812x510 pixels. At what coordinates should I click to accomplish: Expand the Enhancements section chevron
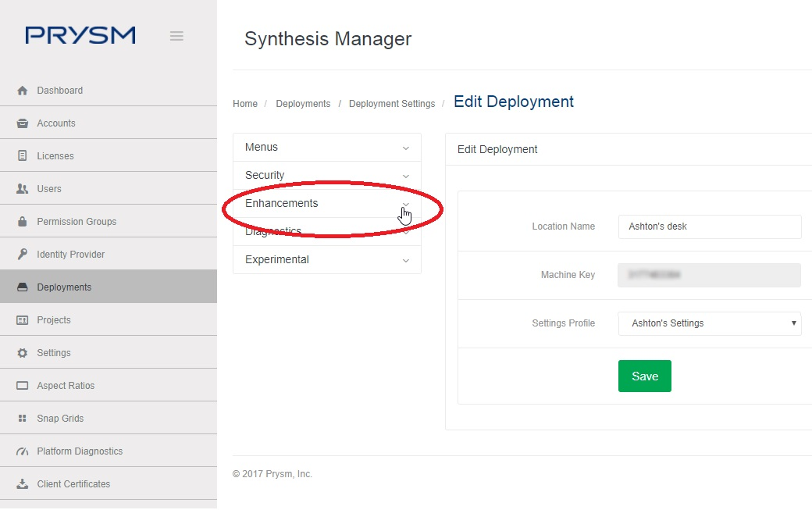click(x=406, y=204)
